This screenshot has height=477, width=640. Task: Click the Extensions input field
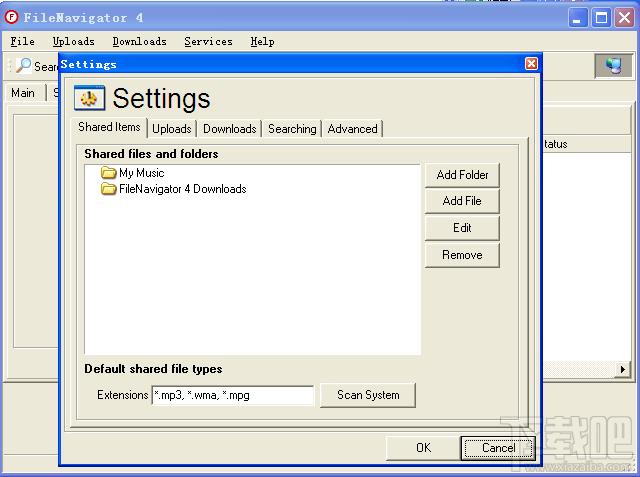[233, 395]
